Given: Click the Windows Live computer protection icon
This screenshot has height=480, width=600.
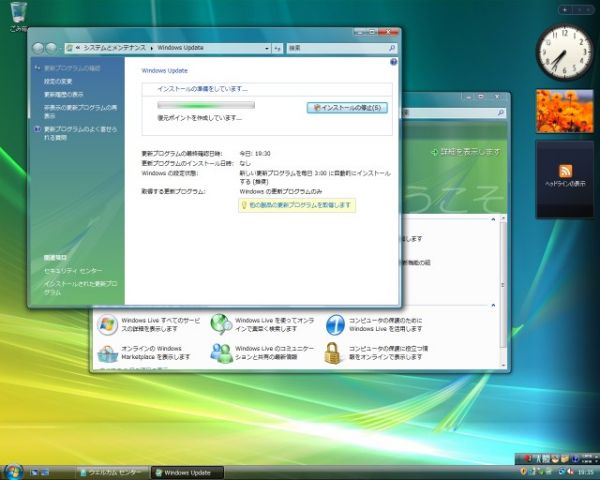Looking at the screenshot, I should coord(335,325).
